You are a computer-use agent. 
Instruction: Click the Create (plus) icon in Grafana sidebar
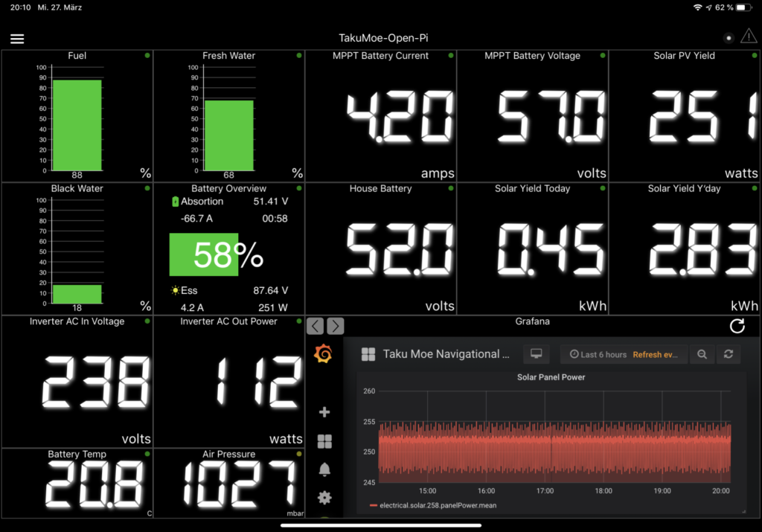(x=324, y=411)
